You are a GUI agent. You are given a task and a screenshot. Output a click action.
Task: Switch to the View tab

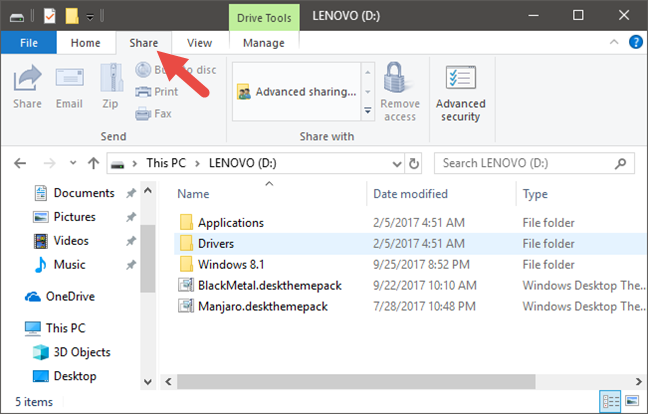[200, 43]
